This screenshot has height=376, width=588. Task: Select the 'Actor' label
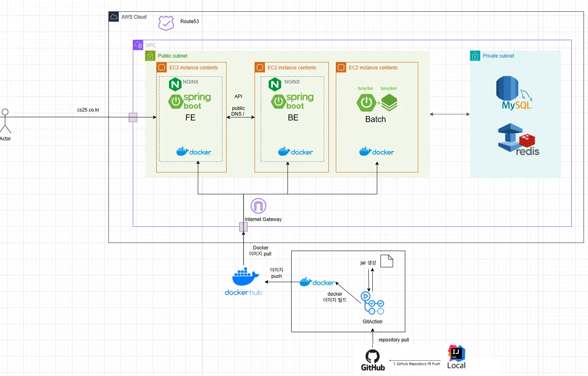coord(5,139)
